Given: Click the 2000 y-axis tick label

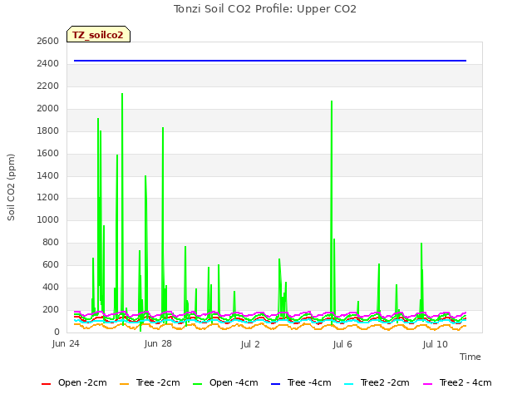Looking at the screenshot, I should [48, 109].
